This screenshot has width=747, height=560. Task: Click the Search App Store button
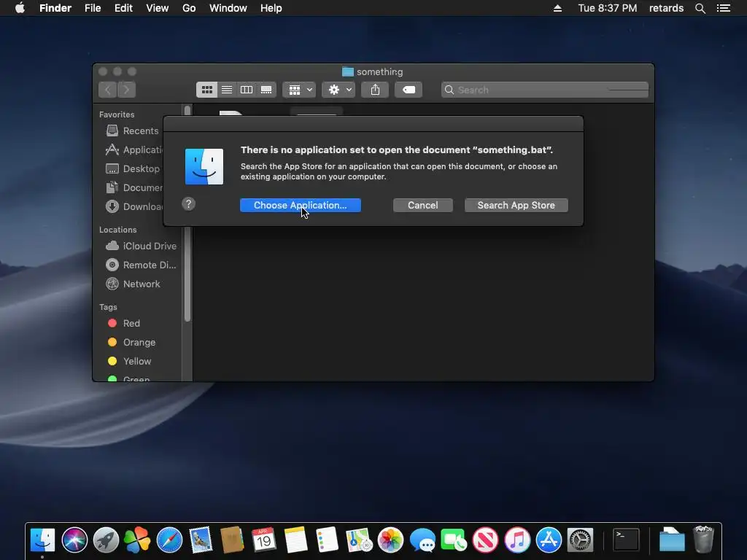516,205
